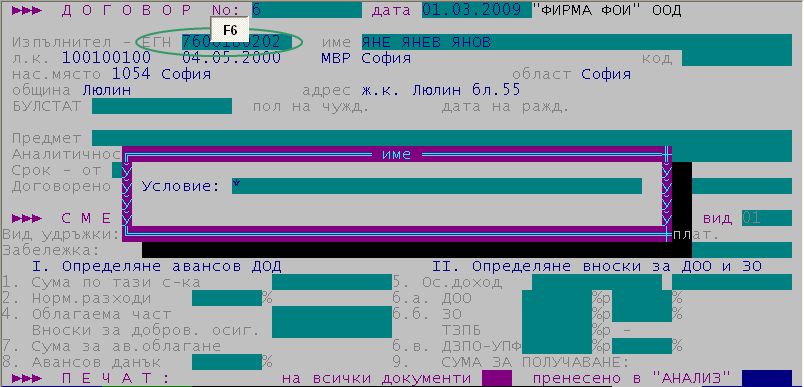This screenshot has width=804, height=387.
Task: Focus the ТЗПБ percent field
Action: click(x=557, y=330)
